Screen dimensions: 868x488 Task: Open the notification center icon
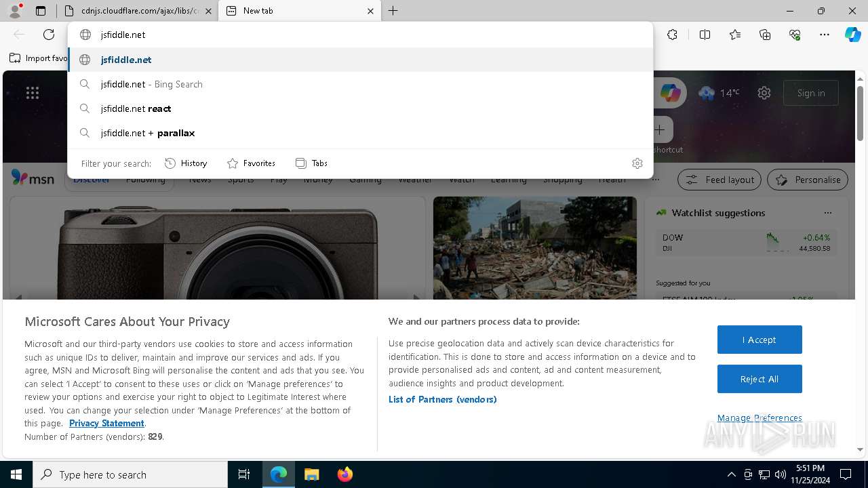pos(846,474)
